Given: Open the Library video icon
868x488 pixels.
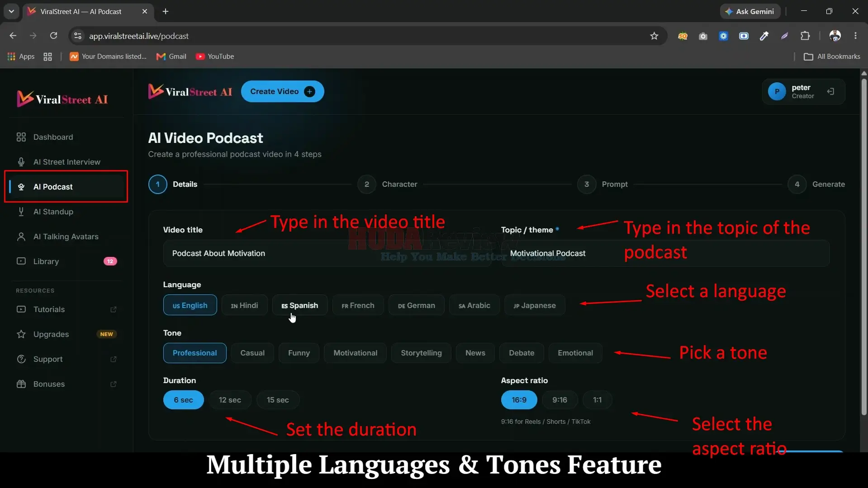Looking at the screenshot, I should 21,261.
